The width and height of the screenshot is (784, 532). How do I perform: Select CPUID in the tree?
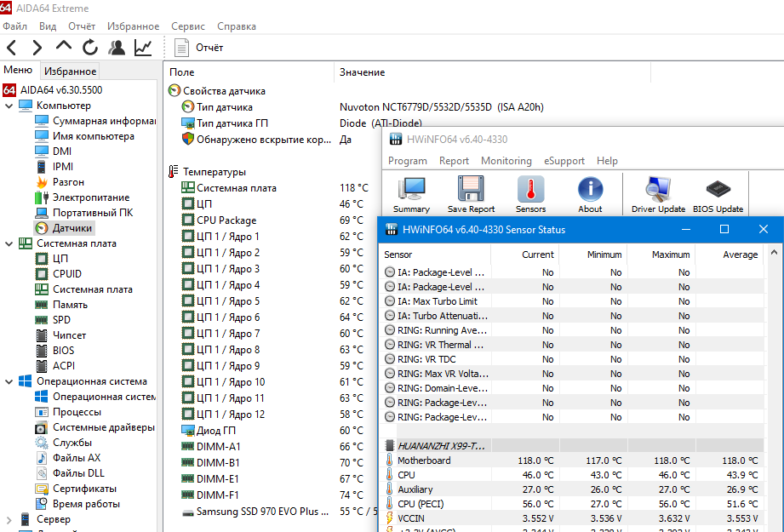58,274
